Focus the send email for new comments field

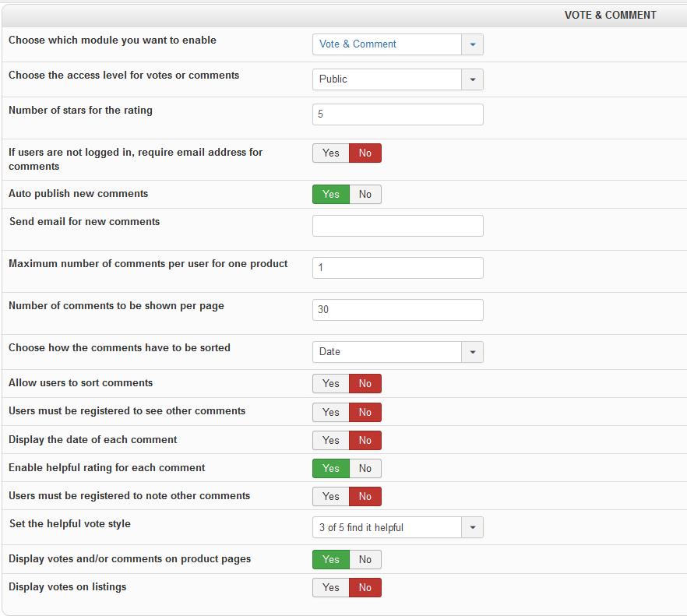(397, 226)
